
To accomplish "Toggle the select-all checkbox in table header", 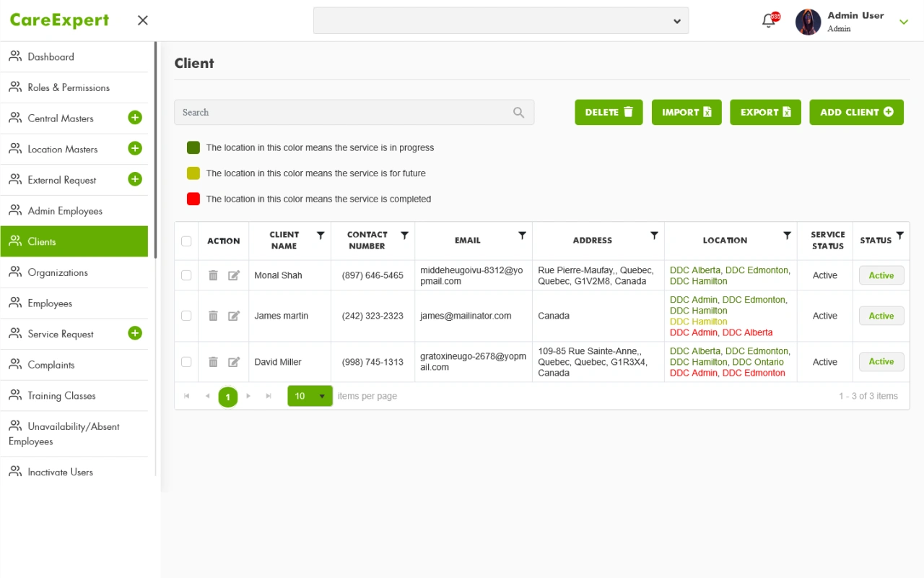I will [186, 241].
